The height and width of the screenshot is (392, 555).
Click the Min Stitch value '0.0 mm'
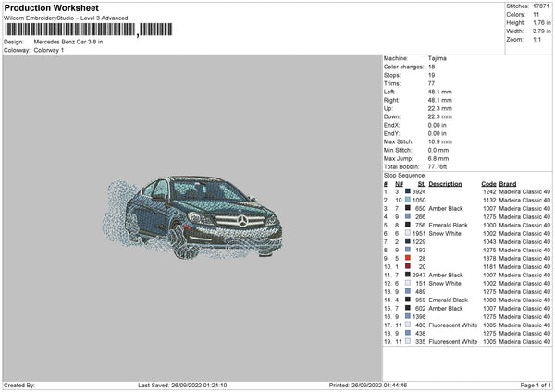click(x=438, y=150)
